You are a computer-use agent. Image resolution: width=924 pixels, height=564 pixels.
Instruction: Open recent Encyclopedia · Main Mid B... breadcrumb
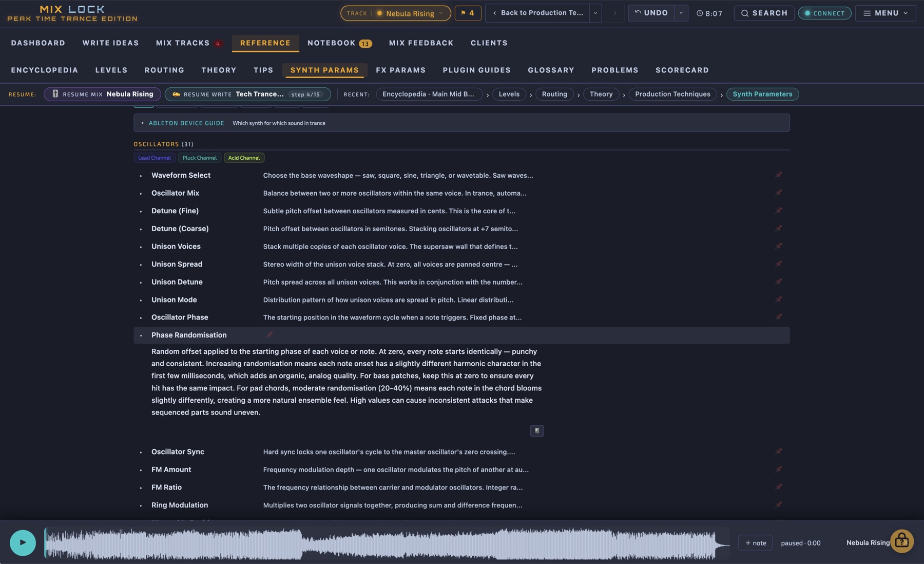click(x=429, y=94)
